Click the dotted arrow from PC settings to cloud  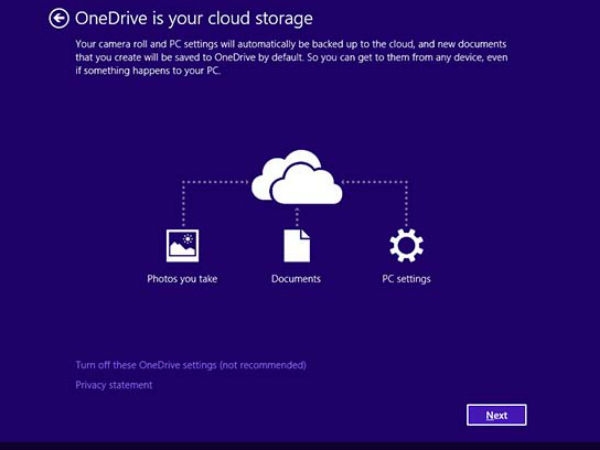point(375,182)
